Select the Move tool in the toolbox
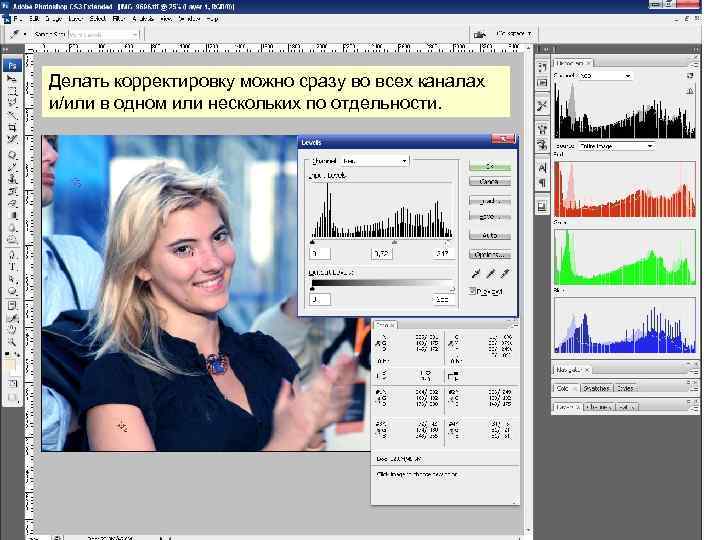 pyautogui.click(x=12, y=79)
